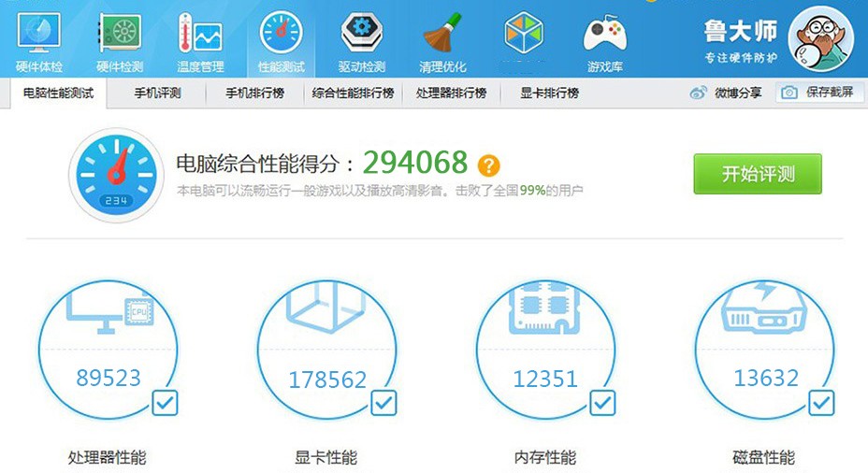Uncheck the 内存性能 checkbox
Viewport: 868px width, 473px height.
coord(602,403)
